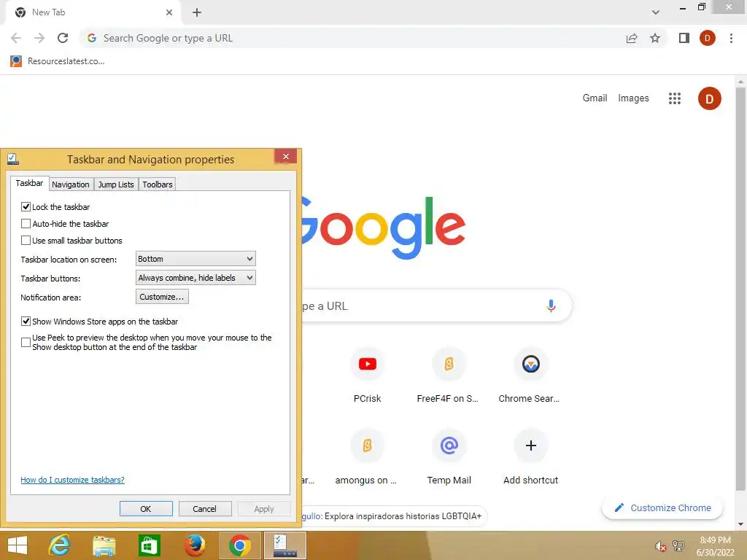Click the muted volume tray icon
This screenshot has height=560, width=747.
point(660,546)
